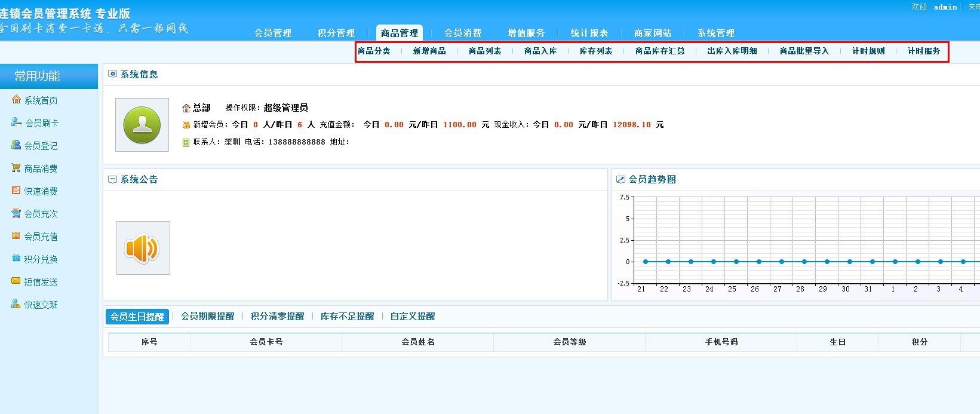
Task: Click the 会员卡号 column header
Action: 266,342
